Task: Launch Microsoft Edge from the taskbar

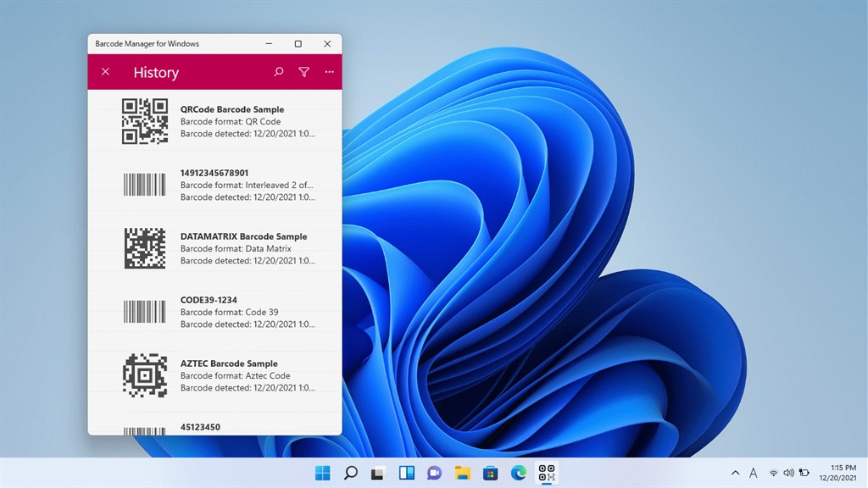Action: [517, 473]
